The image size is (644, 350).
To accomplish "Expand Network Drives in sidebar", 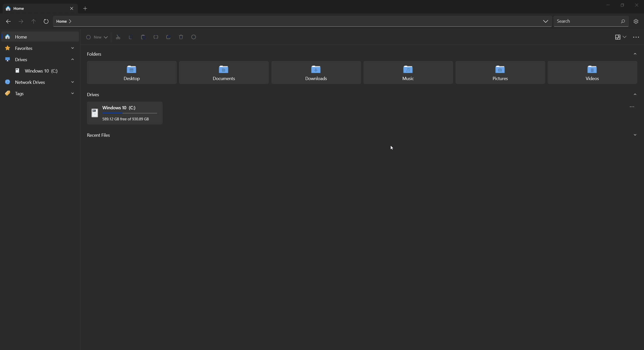I will [x=72, y=82].
